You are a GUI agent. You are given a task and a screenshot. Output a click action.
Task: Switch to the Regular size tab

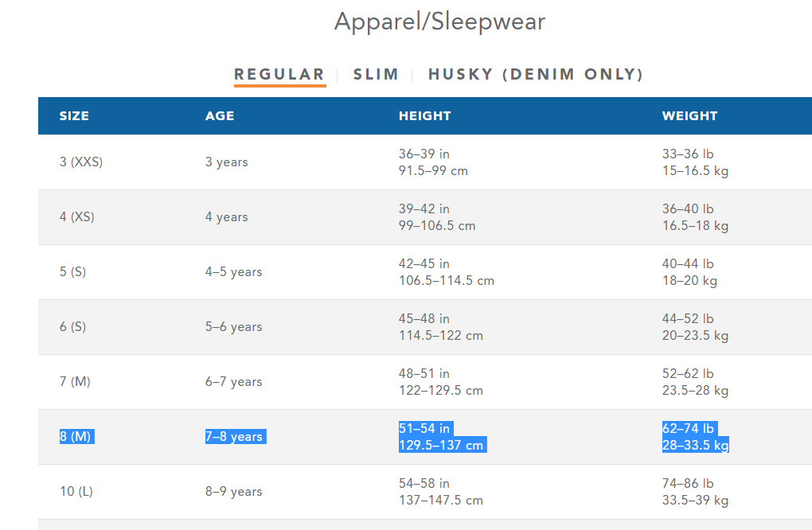point(279,75)
